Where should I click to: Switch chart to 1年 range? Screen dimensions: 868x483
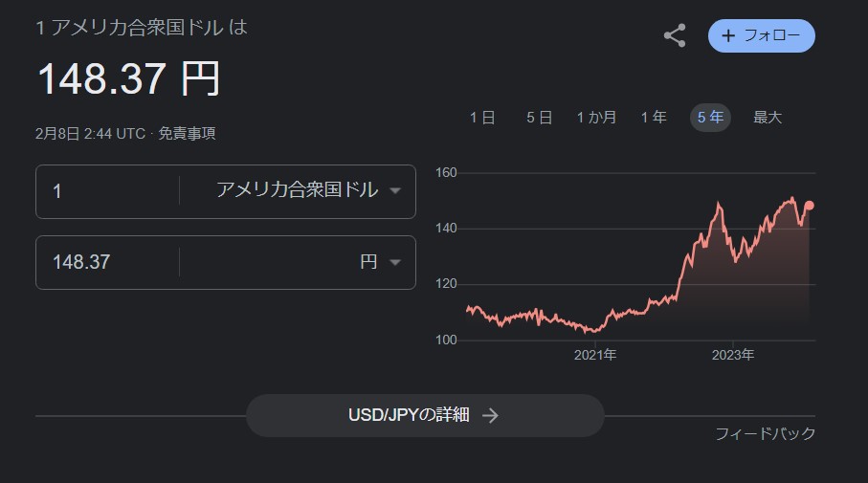pyautogui.click(x=654, y=118)
